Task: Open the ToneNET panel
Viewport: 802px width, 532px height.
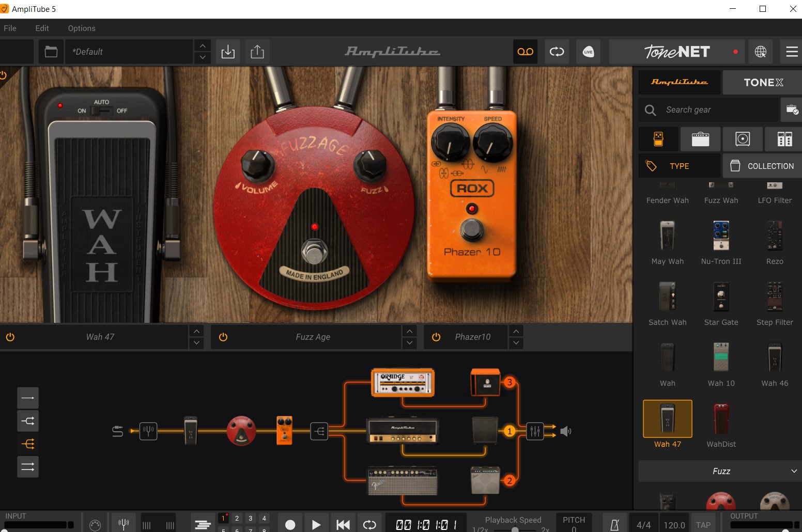Action: [x=677, y=52]
